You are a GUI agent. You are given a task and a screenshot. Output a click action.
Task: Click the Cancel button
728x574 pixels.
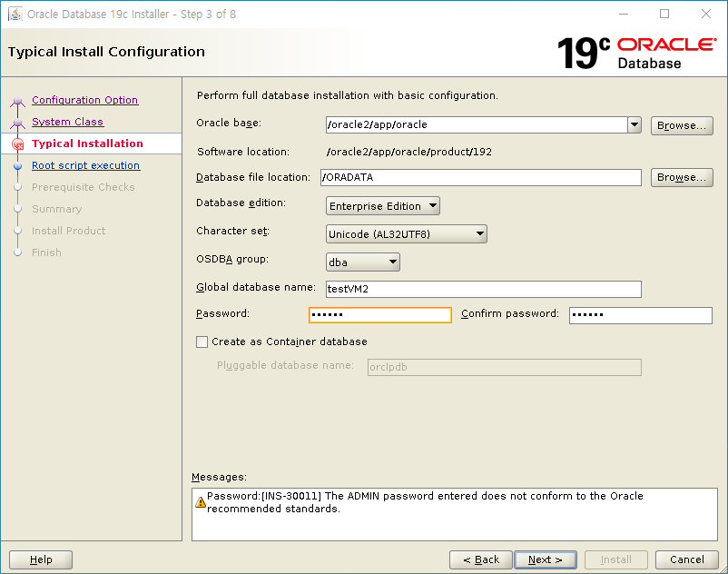(x=686, y=559)
